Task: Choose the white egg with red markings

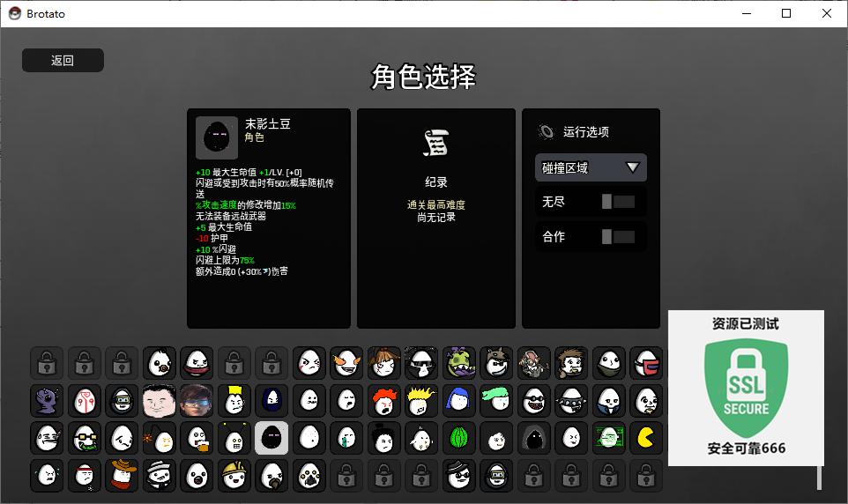Action: coord(85,401)
